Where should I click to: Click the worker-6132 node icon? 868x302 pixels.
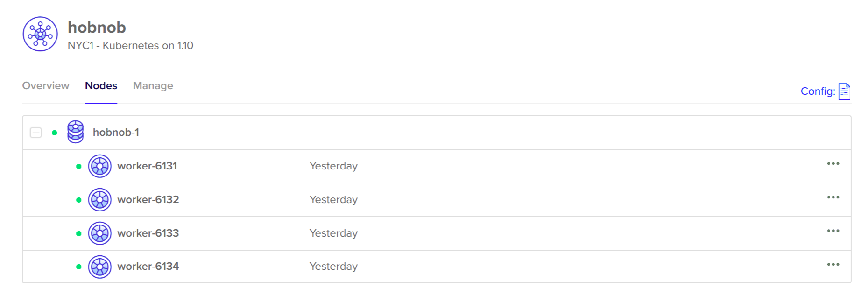pyautogui.click(x=100, y=200)
